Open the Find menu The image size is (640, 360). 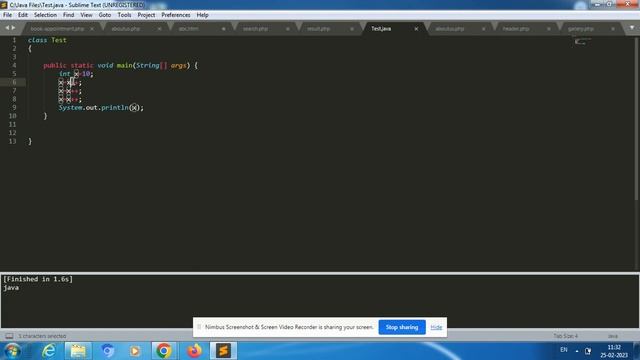point(69,15)
